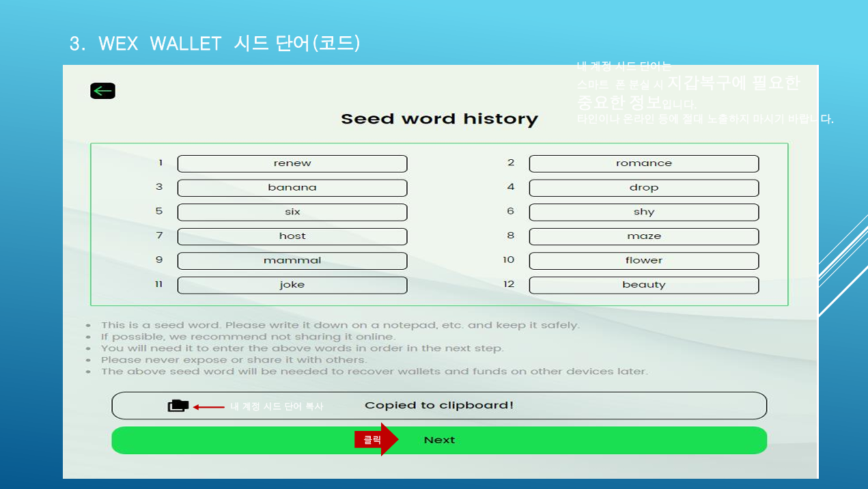Copy seed words with clipboard icon
Screen dimensions: 868x489
[x=178, y=406]
